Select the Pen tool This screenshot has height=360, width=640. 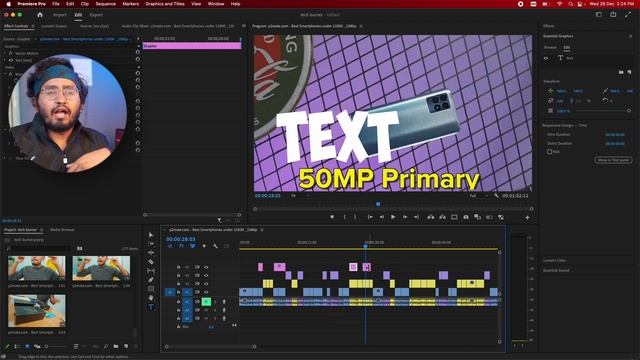151,280
